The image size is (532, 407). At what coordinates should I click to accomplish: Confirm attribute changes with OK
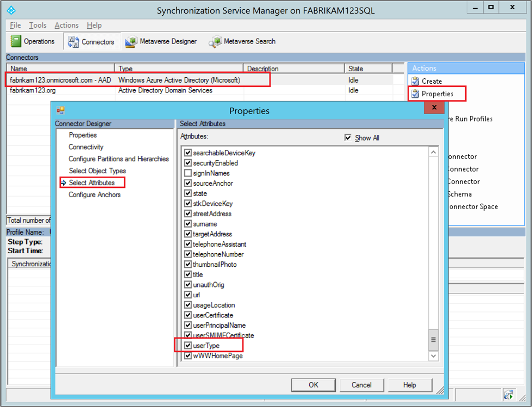point(314,385)
